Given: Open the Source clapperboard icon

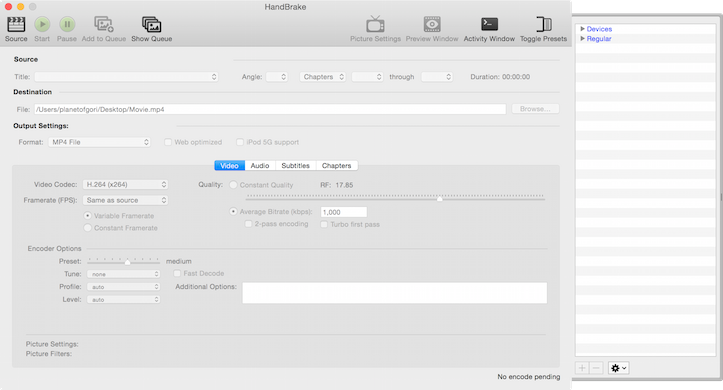Looking at the screenshot, I should tap(16, 24).
